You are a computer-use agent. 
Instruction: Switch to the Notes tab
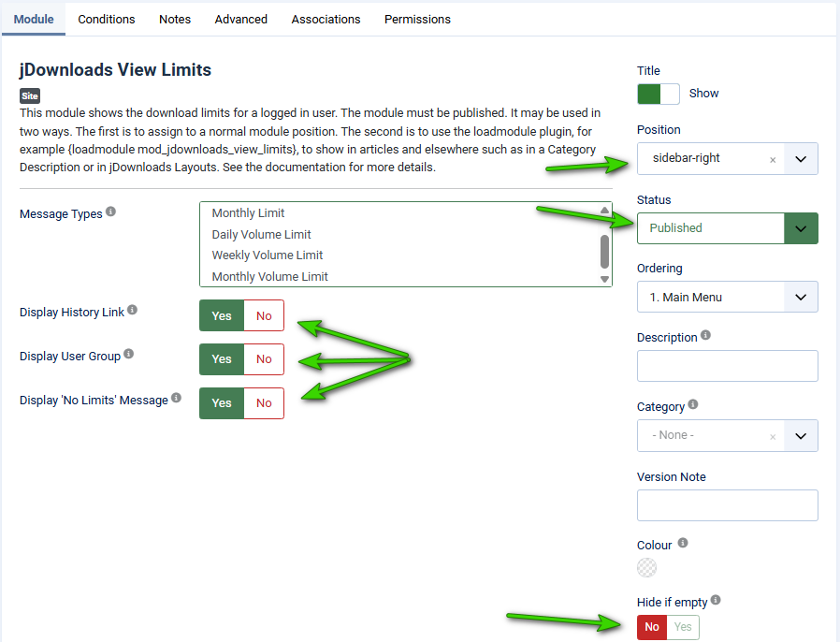coord(175,20)
